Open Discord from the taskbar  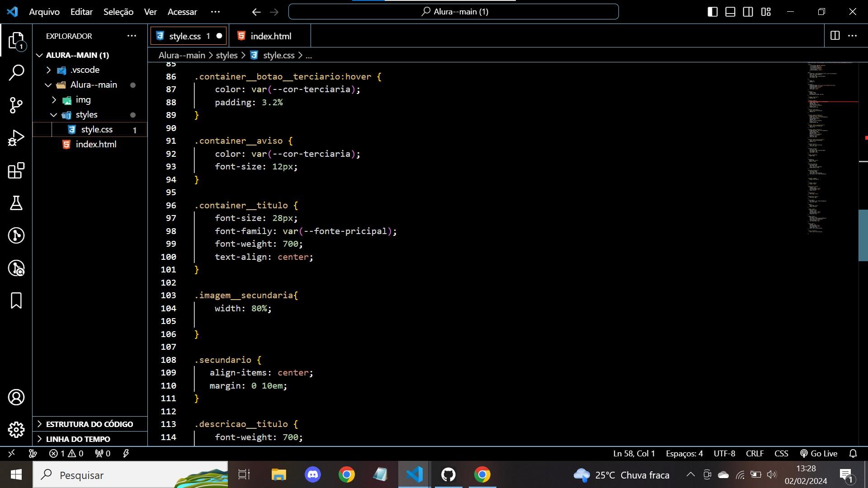(313, 475)
